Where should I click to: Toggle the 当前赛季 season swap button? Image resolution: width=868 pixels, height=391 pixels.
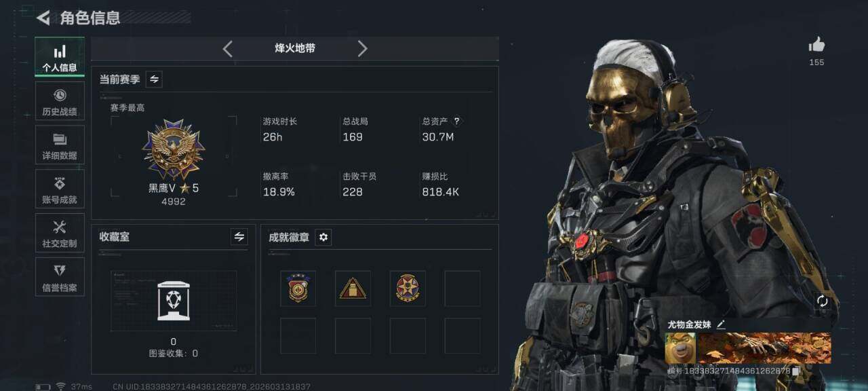click(154, 79)
